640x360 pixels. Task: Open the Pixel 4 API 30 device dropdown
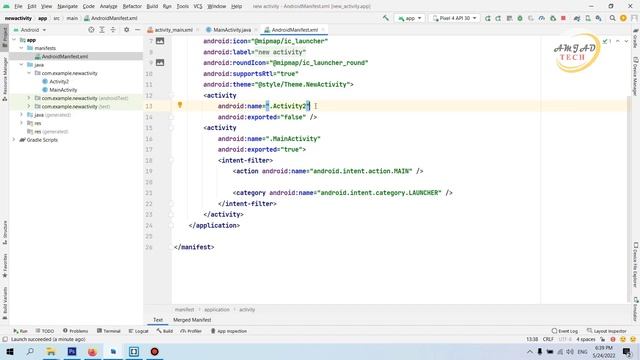point(454,18)
